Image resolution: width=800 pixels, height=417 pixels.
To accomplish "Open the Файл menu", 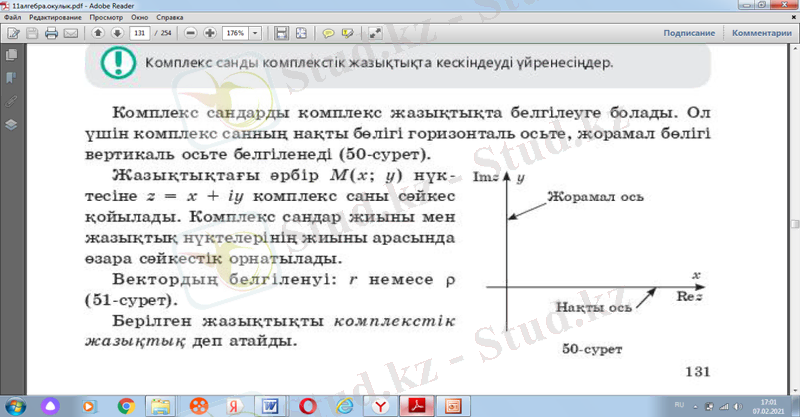I will coord(13,18).
